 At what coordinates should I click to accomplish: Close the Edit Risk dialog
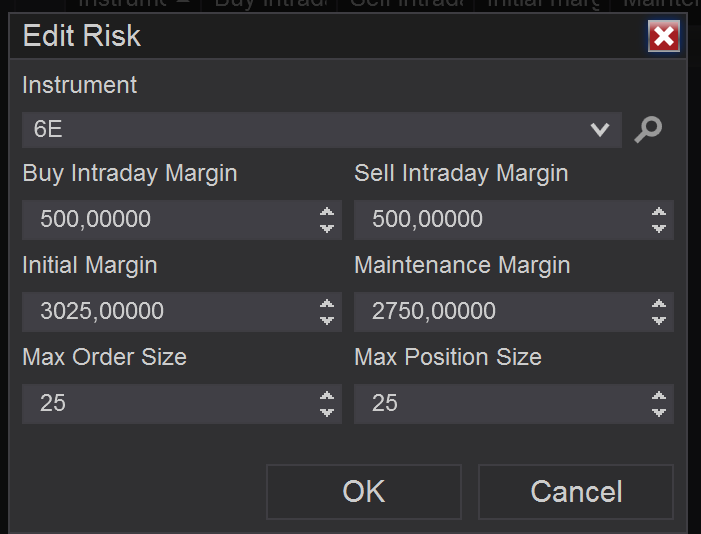coord(664,37)
